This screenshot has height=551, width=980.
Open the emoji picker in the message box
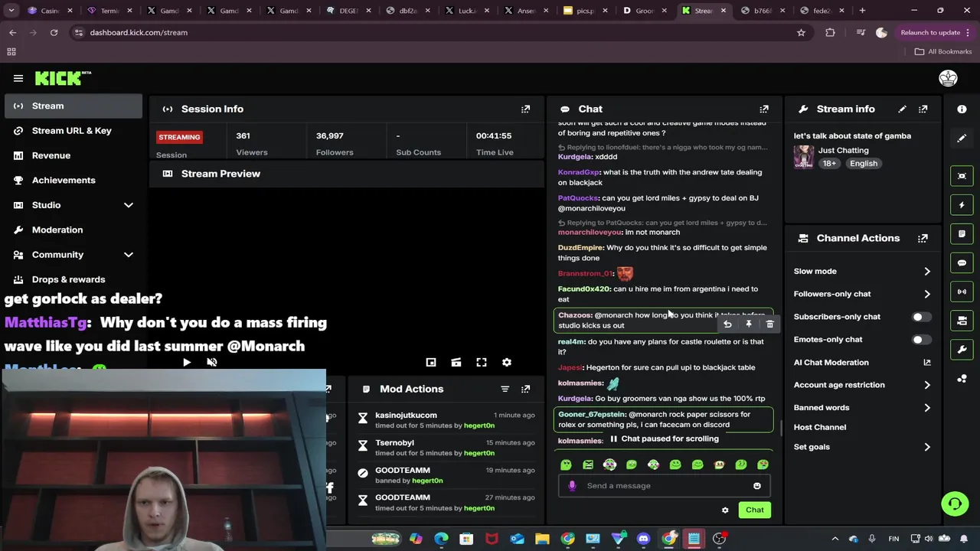click(757, 486)
